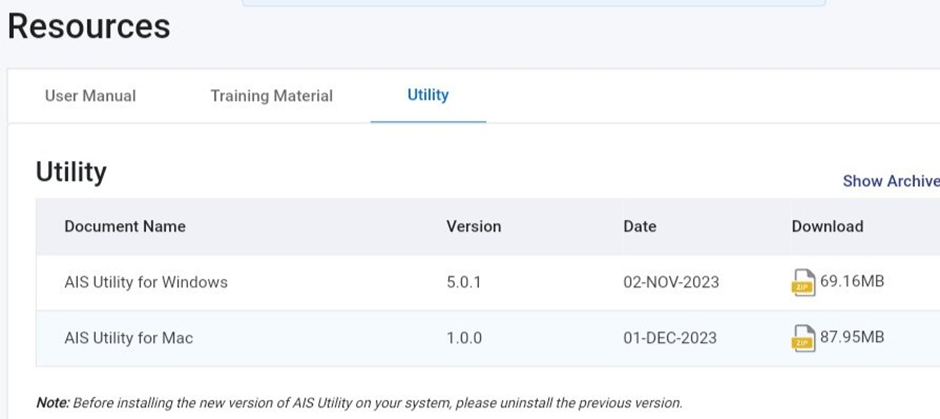Download the 69.16MB Windows utility file
Screen dimensions: 940x419
(x=852, y=282)
